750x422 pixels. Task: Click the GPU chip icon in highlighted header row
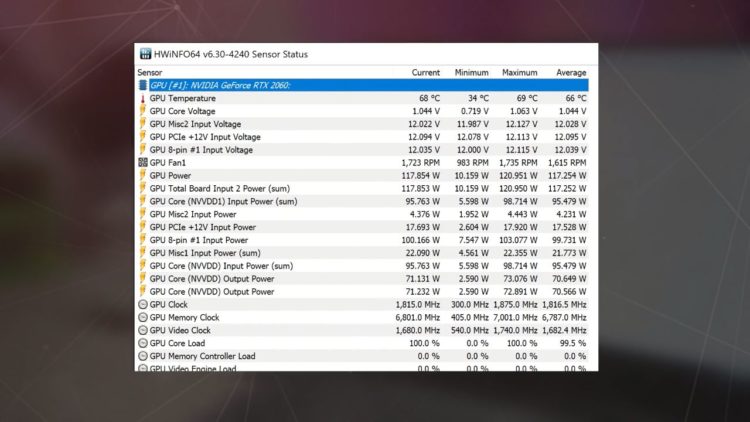point(143,85)
